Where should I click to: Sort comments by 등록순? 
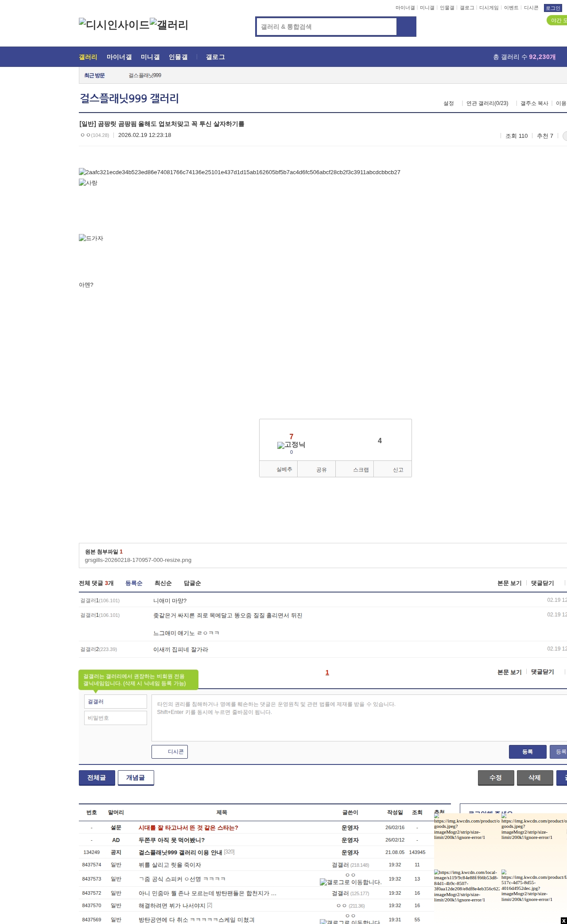click(134, 583)
